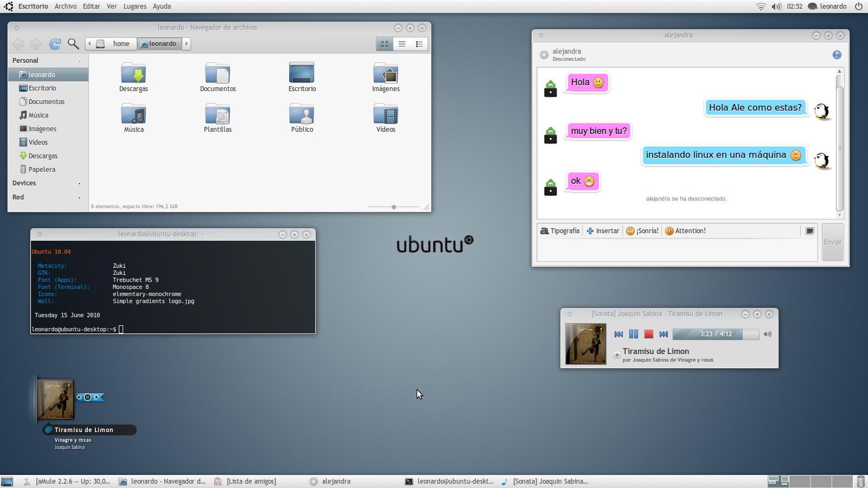Seek in the Sonata progress bar
Viewport: 868px width, 488px height.
pyautogui.click(x=716, y=334)
